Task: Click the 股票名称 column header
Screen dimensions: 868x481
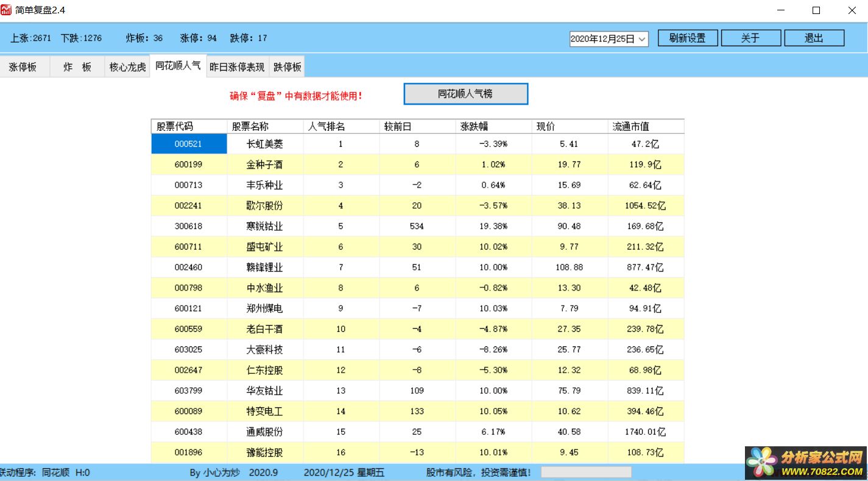Action: click(265, 126)
